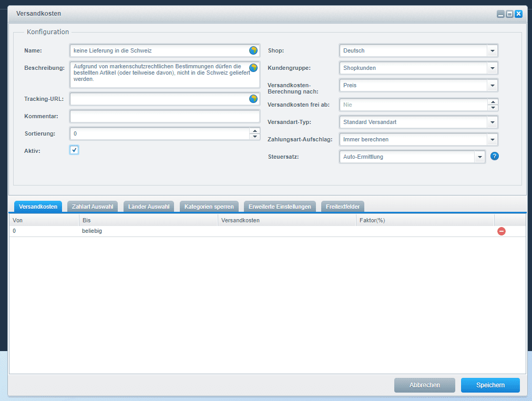
Task: Click the globe icon in Name field
Action: 253,50
